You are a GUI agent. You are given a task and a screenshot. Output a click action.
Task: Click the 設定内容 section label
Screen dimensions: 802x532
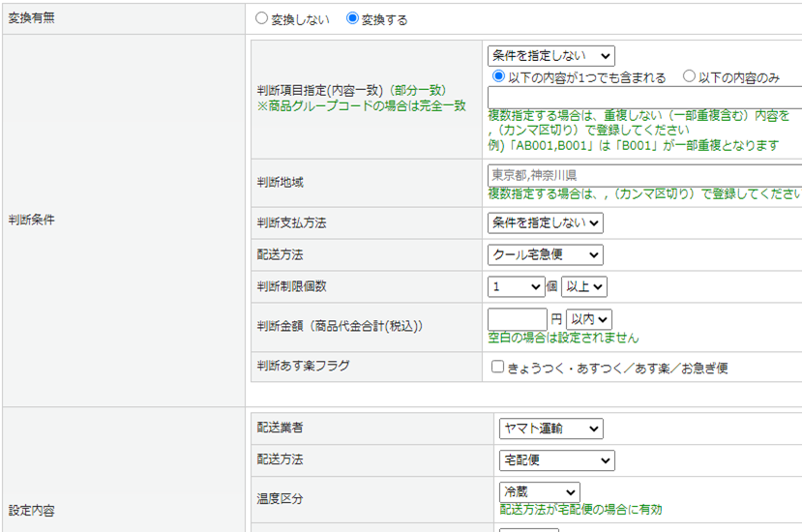click(x=32, y=510)
